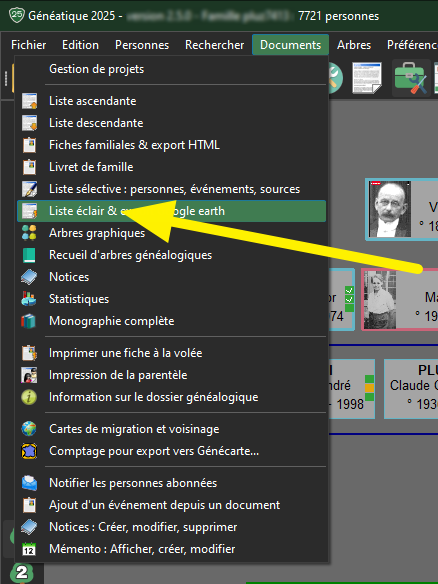Choose Imprimer une fiche à la volée
Screen dimensions: 438x584
tap(126, 353)
